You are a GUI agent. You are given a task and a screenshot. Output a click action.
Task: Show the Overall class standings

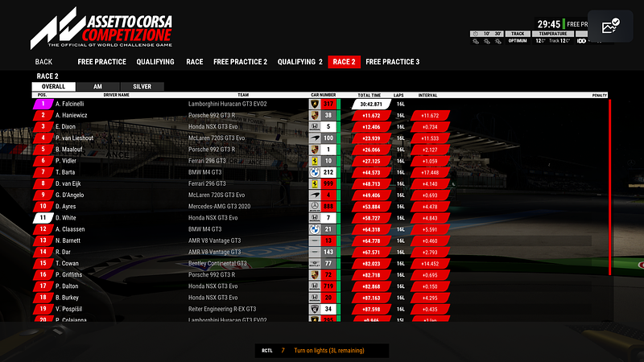pyautogui.click(x=54, y=87)
